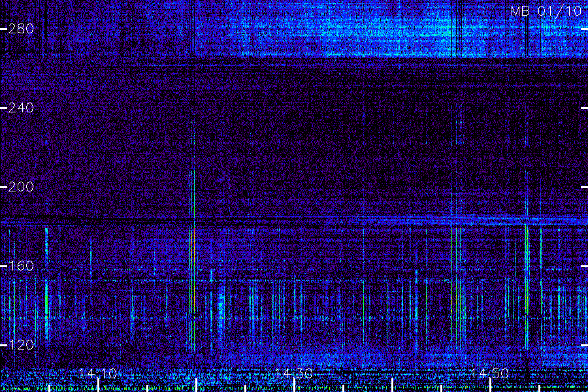Click the 240 frequency axis label

point(21,108)
